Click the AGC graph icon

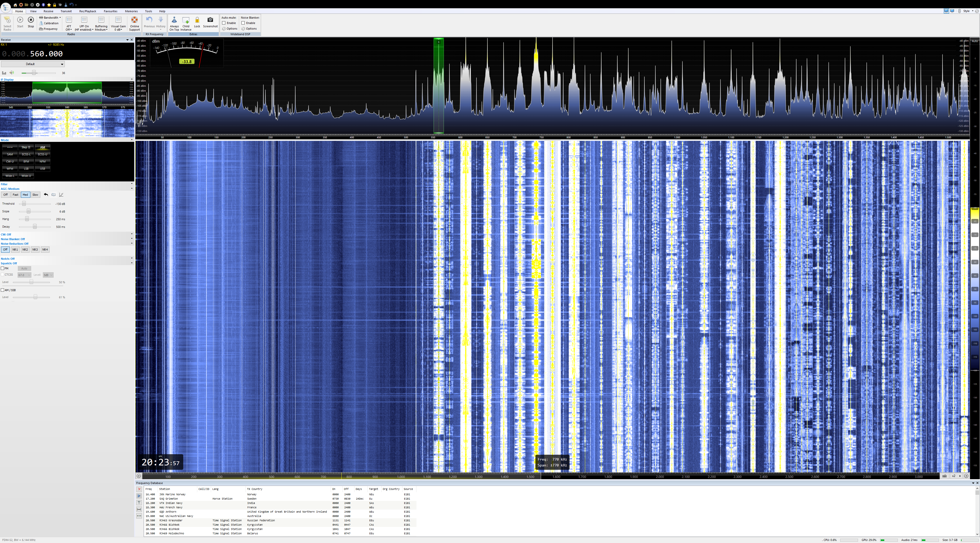click(x=61, y=195)
